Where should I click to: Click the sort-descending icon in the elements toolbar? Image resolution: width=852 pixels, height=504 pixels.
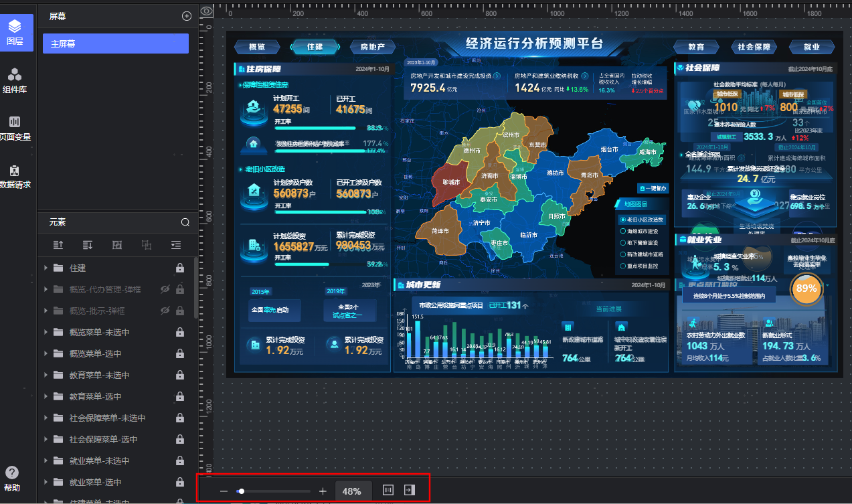[87, 245]
